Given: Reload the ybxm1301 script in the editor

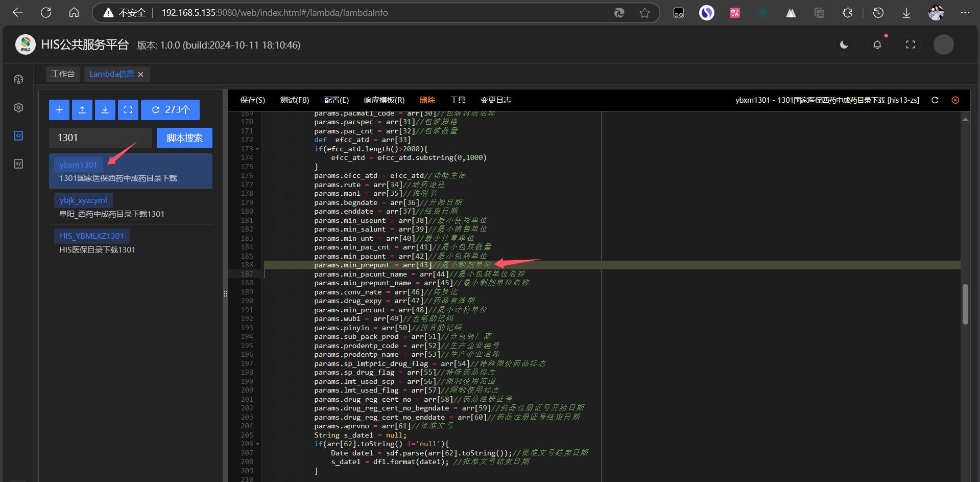Looking at the screenshot, I should click(935, 100).
